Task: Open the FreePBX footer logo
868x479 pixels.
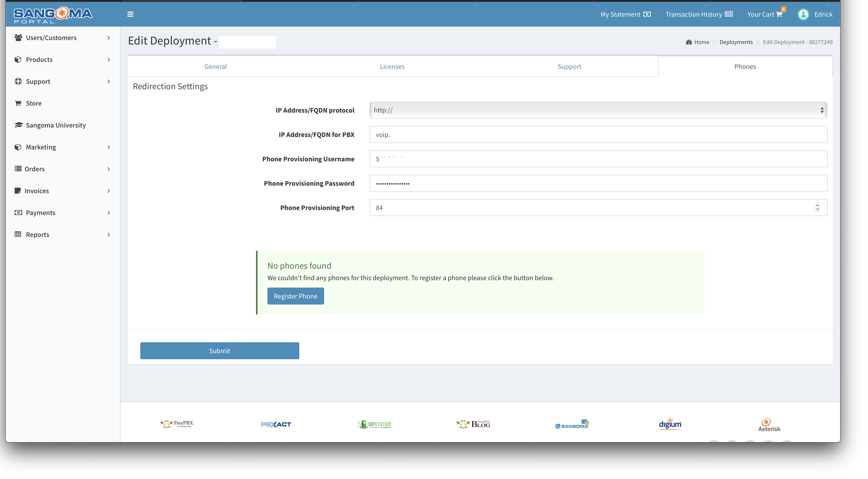Action: 177,424
